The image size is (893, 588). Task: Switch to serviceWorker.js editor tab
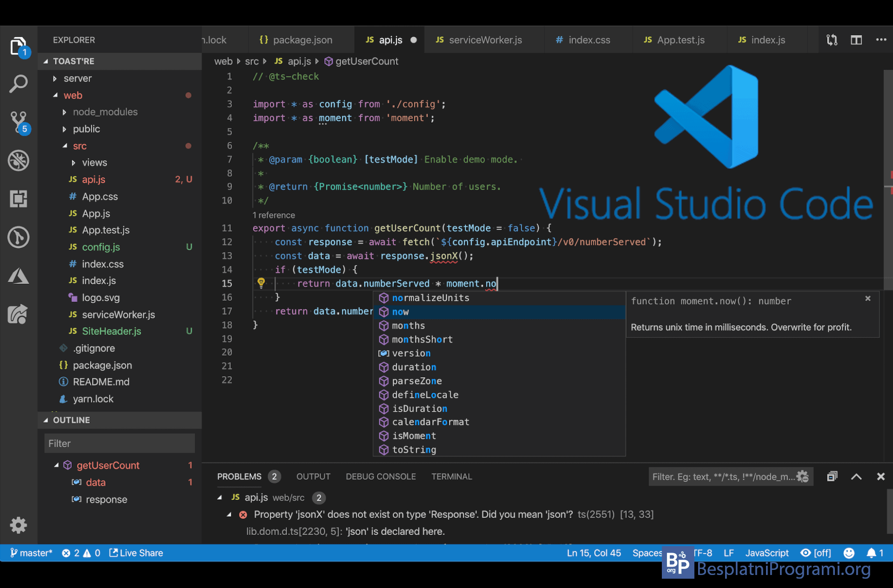485,40
